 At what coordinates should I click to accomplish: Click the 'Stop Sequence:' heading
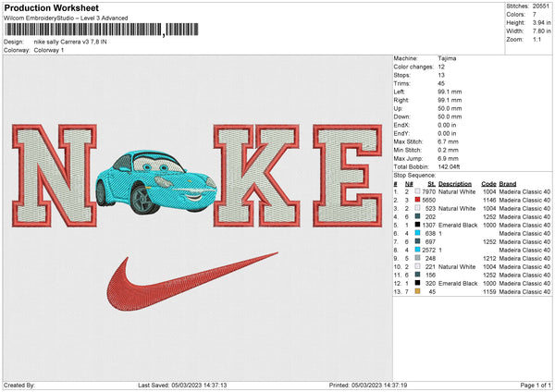click(414, 176)
